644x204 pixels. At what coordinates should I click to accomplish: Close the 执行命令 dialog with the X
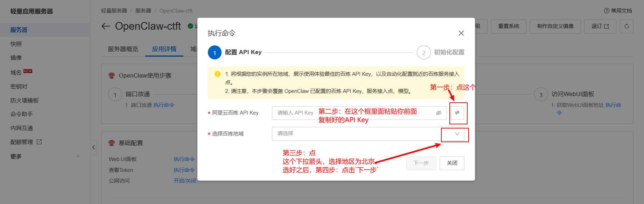coord(461,33)
